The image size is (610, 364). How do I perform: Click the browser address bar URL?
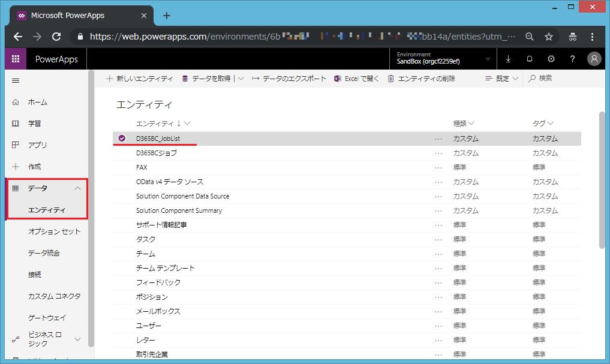point(302,37)
